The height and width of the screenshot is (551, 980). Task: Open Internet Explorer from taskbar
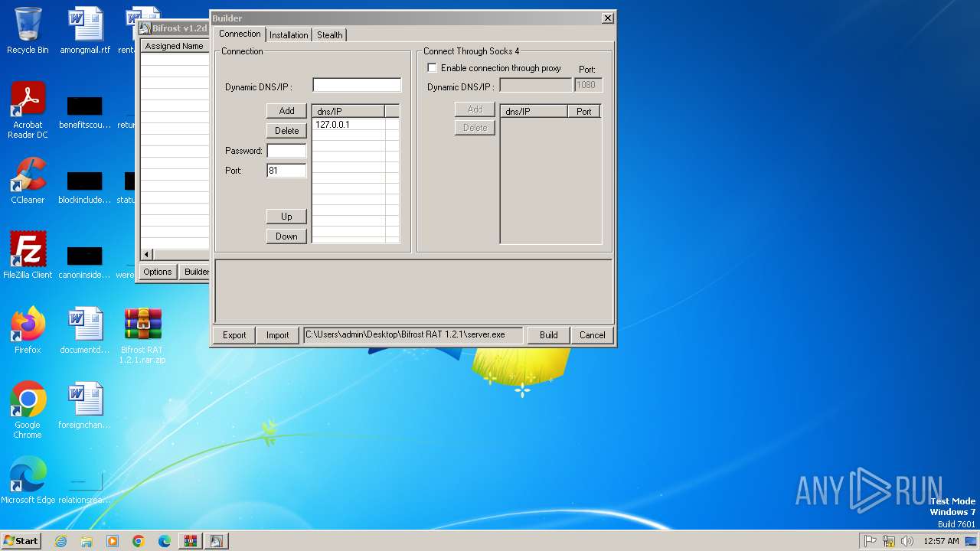[x=60, y=541]
